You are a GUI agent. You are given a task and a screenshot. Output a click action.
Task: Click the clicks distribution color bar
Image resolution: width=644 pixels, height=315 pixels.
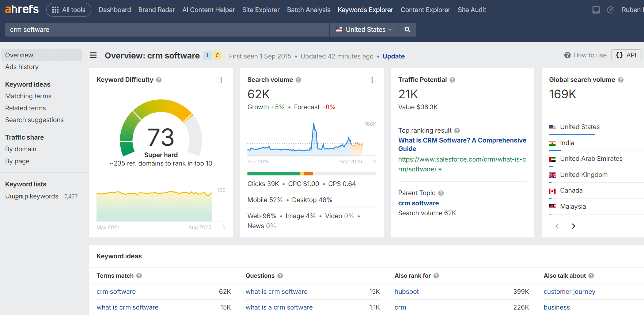pyautogui.click(x=312, y=174)
